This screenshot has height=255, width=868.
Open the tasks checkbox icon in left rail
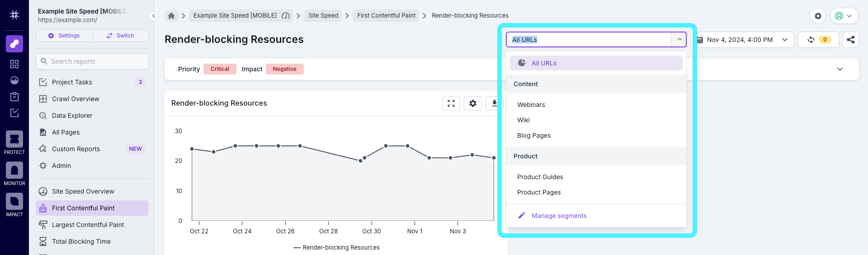coord(14,113)
